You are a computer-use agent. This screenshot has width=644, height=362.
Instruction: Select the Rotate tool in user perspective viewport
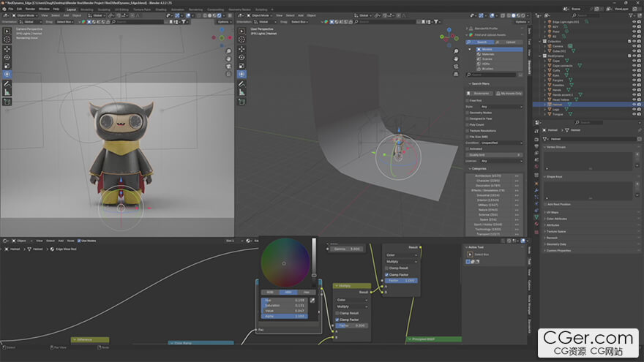click(242, 57)
